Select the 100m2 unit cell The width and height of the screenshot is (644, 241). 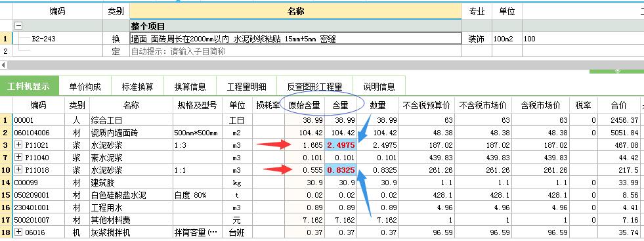tap(507, 39)
